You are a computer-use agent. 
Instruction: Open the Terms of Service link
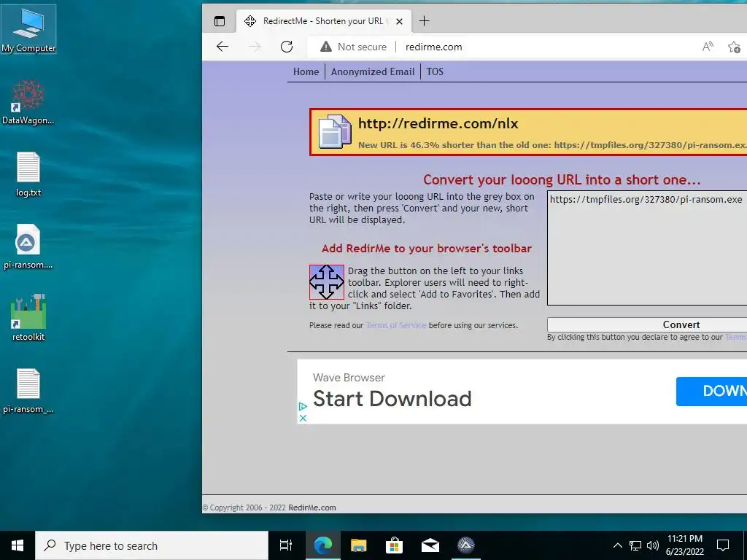coord(396,325)
